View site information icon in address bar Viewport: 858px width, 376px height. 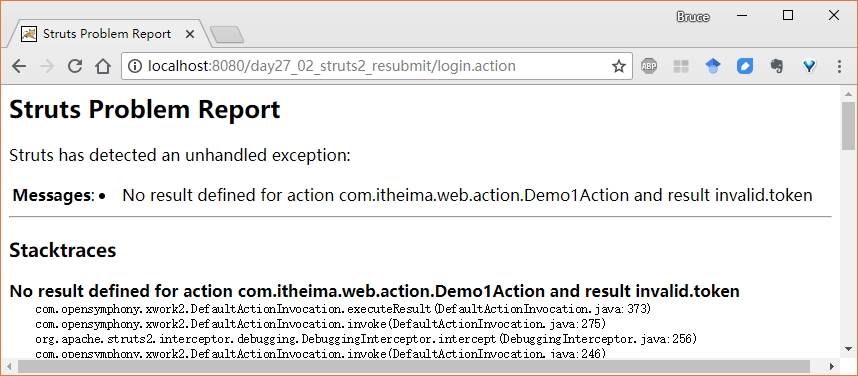click(134, 66)
